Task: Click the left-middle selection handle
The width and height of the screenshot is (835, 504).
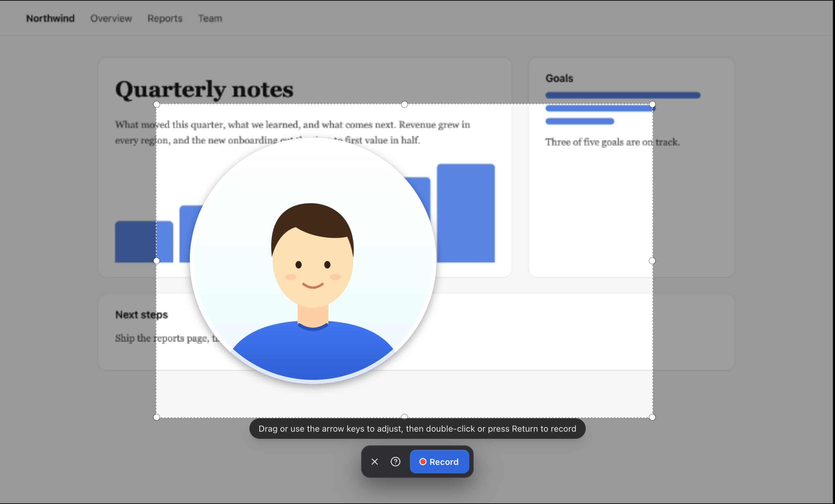Action: [157, 261]
